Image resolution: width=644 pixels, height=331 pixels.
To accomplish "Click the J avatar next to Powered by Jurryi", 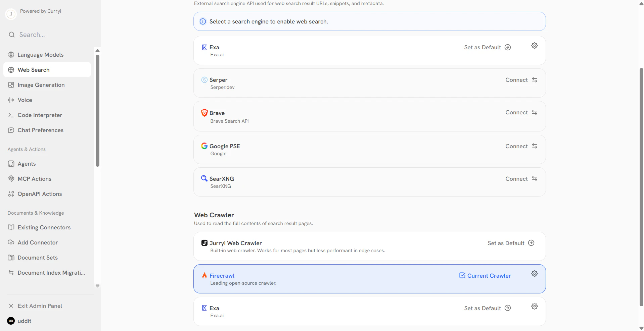I will (x=10, y=14).
